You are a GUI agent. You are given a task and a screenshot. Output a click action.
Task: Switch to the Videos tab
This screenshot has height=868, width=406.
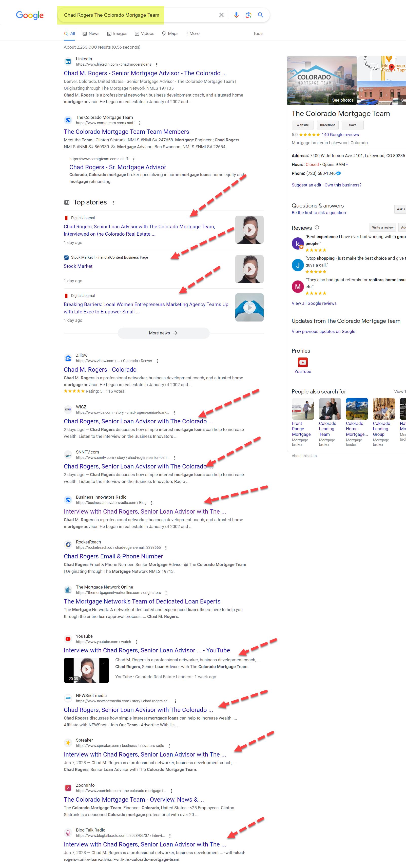pyautogui.click(x=145, y=34)
